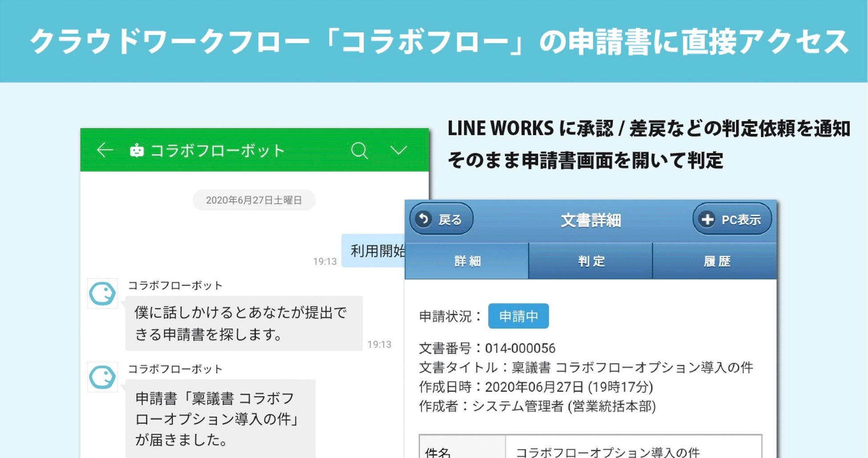Open the 履歴 tab
The width and height of the screenshot is (868, 458).
pos(715,261)
